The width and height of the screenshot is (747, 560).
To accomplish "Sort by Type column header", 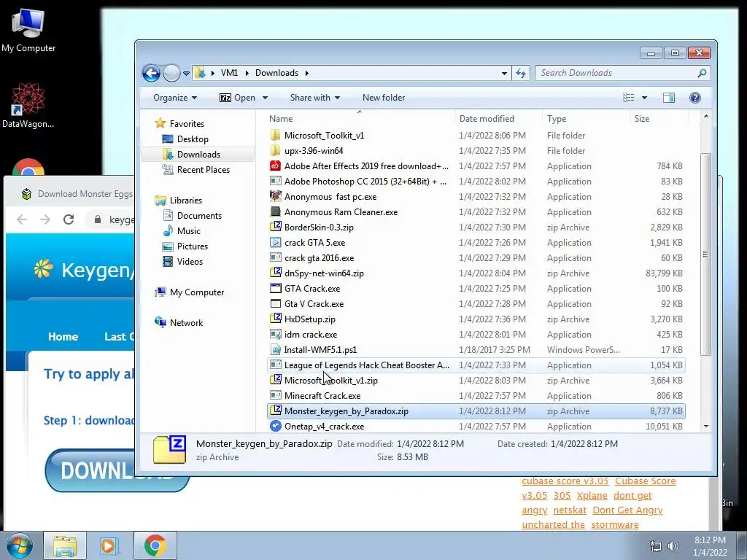I will pos(557,119).
